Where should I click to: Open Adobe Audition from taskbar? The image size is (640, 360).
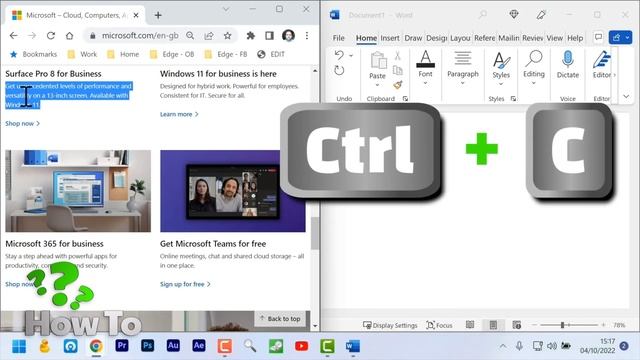173,346
